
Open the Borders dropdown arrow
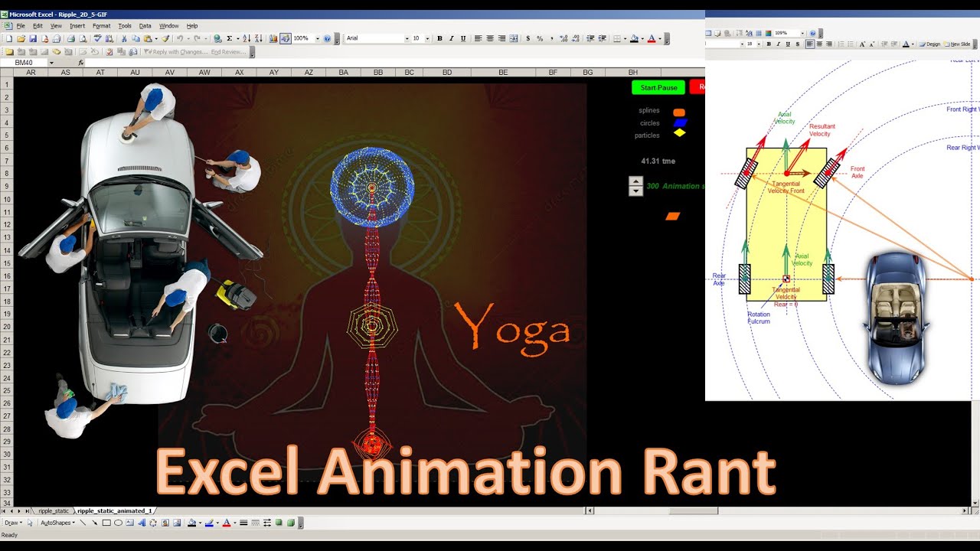point(626,38)
